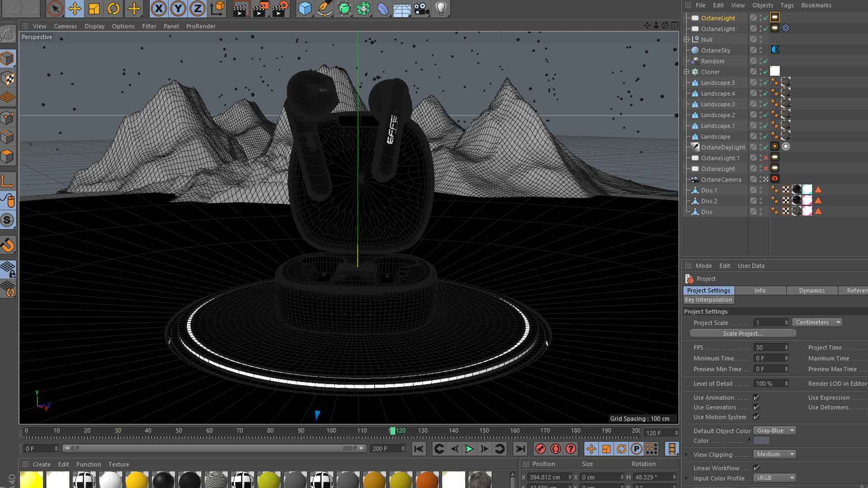Open the Default Object Color dropdown
Screen dimensions: 868x488
tap(774, 430)
